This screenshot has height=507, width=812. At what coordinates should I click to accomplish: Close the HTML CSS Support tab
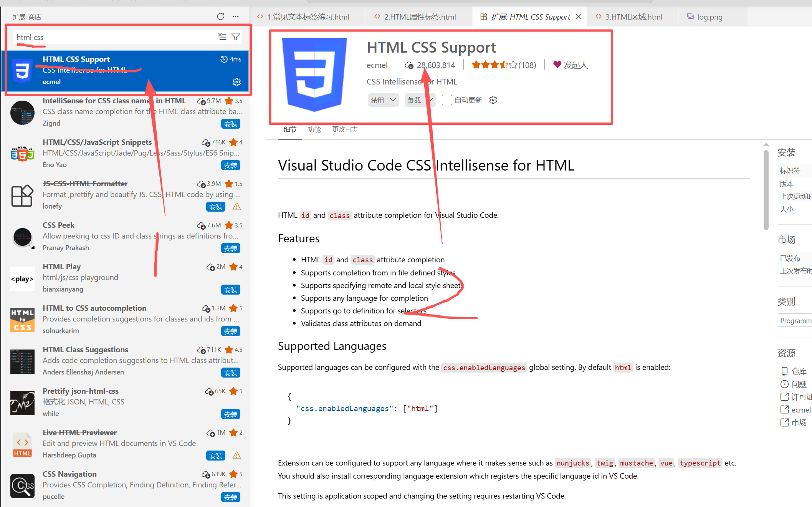(579, 17)
